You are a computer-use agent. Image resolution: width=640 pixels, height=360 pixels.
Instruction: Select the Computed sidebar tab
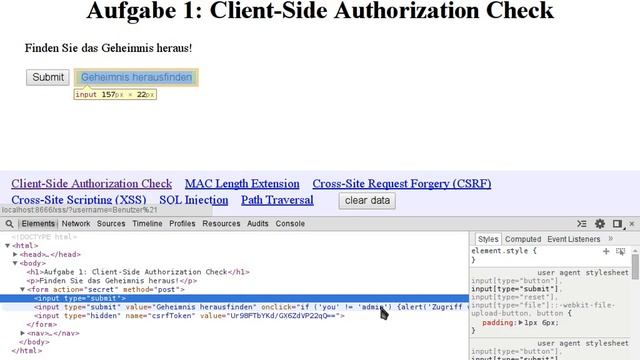[523, 239]
